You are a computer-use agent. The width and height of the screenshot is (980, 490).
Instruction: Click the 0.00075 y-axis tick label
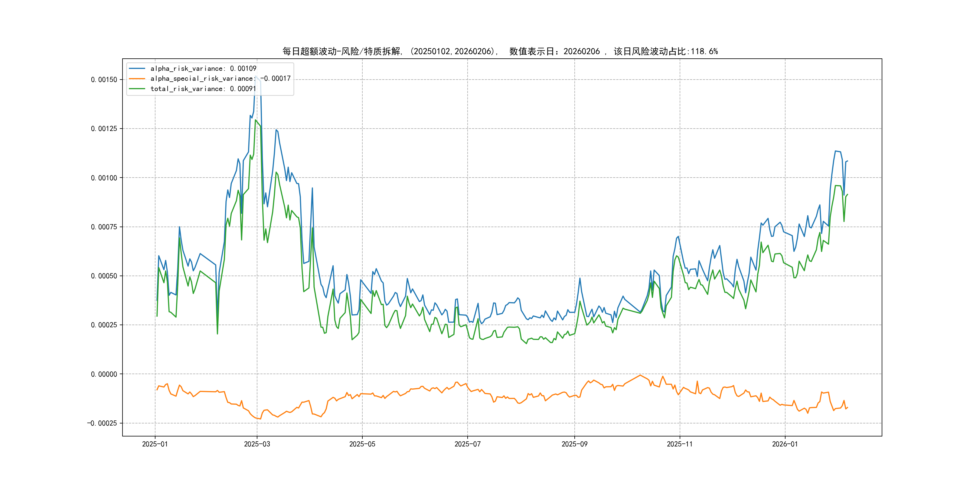click(104, 227)
